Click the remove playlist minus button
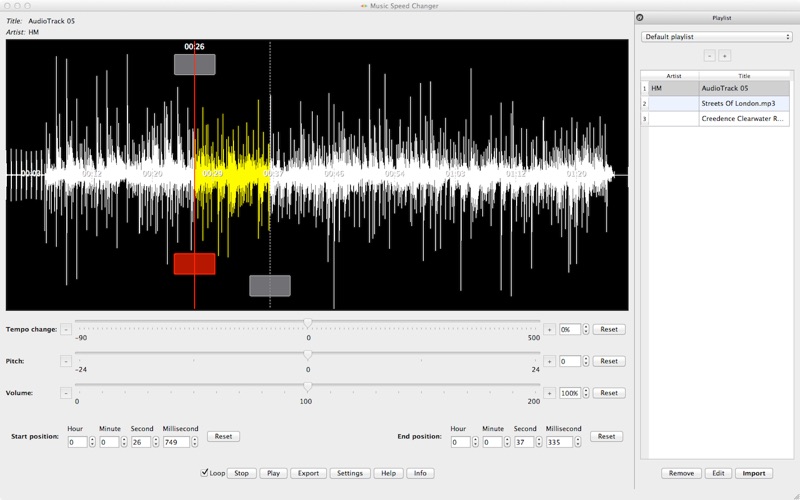The image size is (800, 500). pos(709,56)
